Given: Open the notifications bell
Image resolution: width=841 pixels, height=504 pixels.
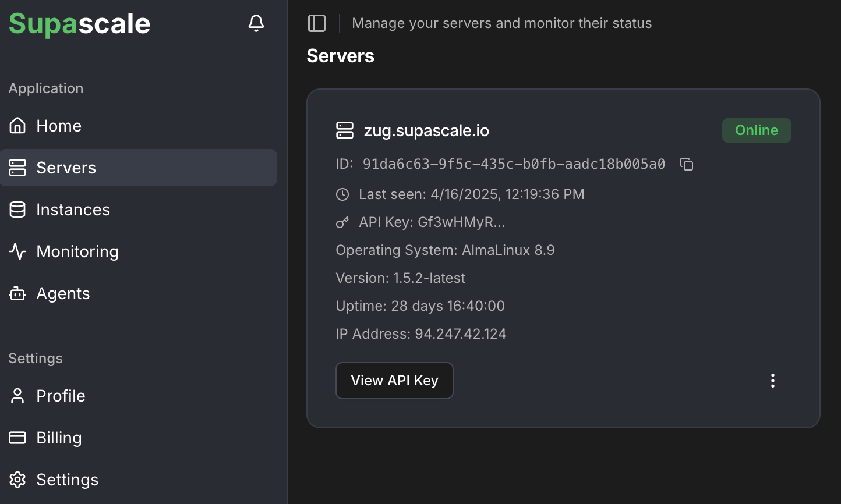Looking at the screenshot, I should point(256,23).
